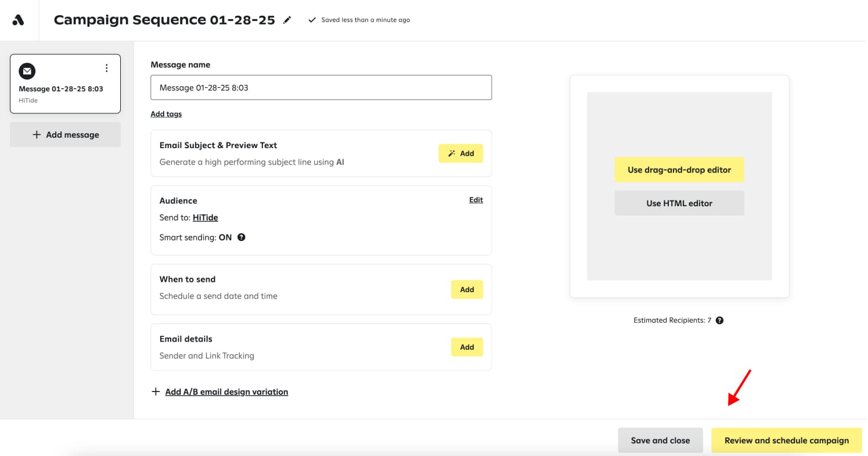868x456 pixels.
Task: Edit the Audience section
Action: [x=476, y=200]
